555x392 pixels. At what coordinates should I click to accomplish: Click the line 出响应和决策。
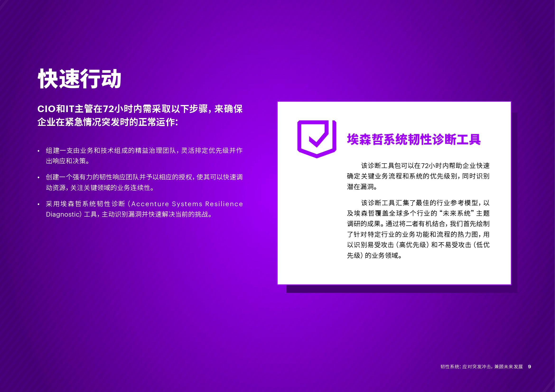(68, 161)
